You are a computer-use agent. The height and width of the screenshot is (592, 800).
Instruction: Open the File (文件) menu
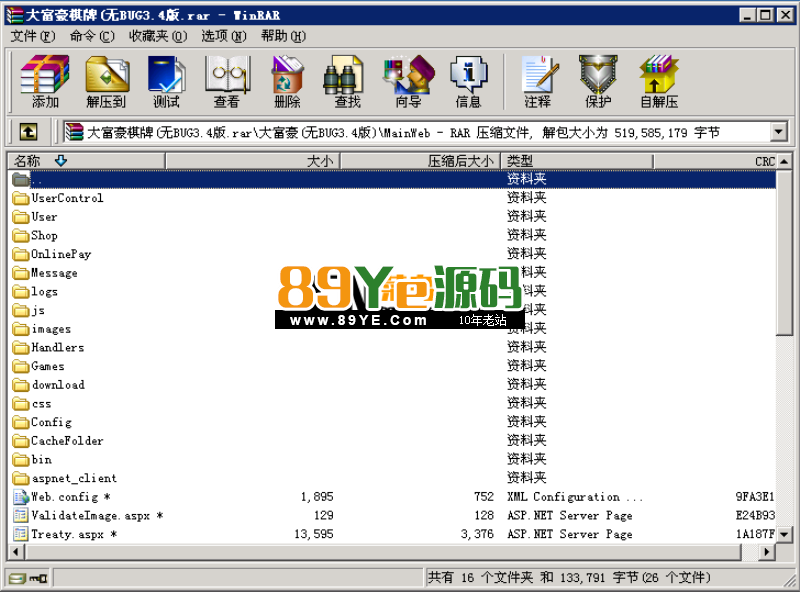click(33, 36)
